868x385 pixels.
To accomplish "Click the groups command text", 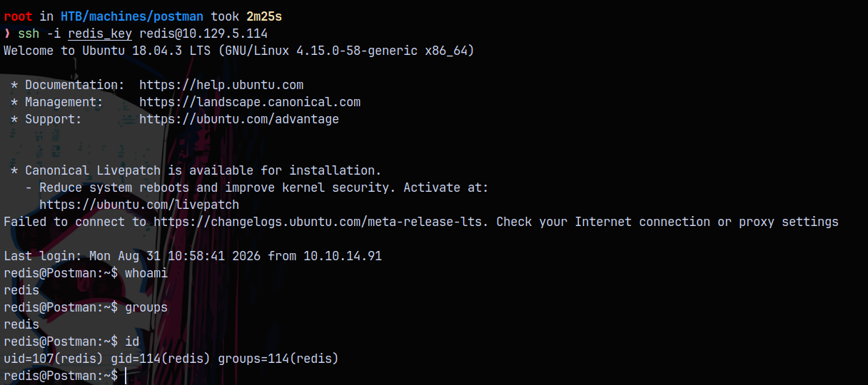I will (146, 307).
